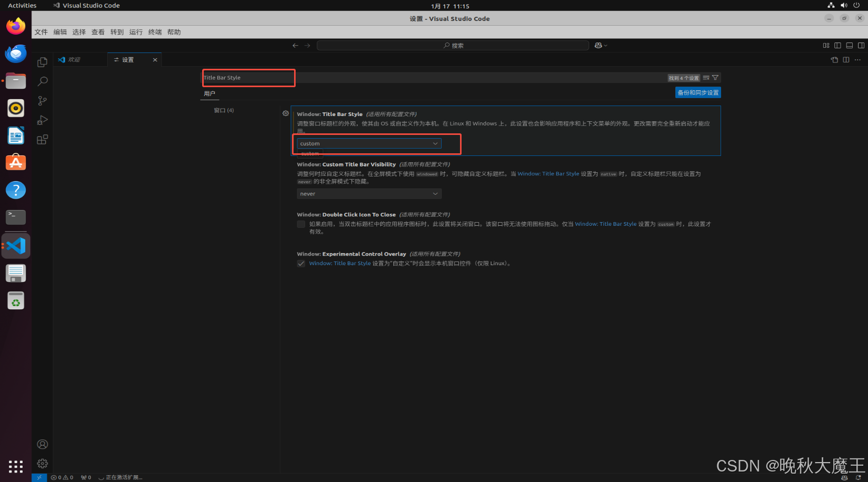Screen dimensions: 868x482
Task: Open editor more actions ellipsis
Action: 857,60
